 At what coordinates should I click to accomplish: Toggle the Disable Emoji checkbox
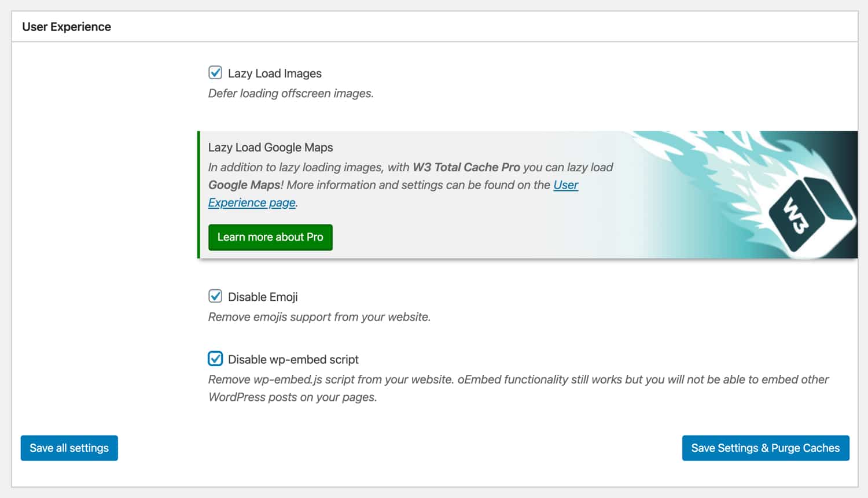coord(215,296)
